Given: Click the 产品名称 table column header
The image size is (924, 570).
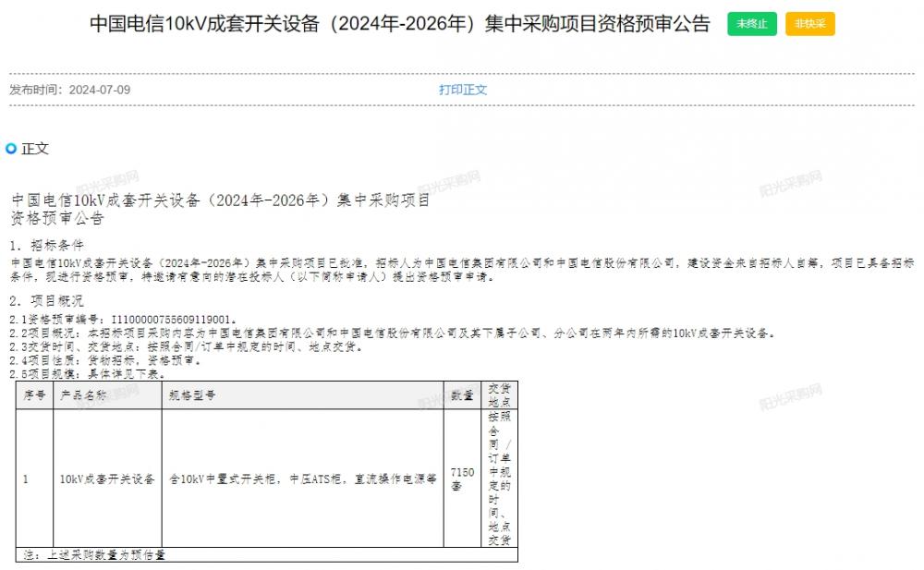Looking at the screenshot, I should click(83, 395).
